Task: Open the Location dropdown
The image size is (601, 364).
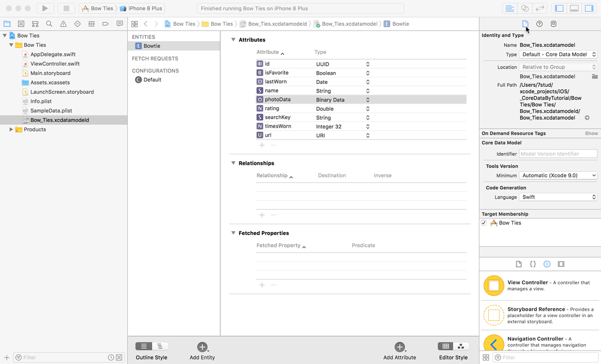Action: 558,67
